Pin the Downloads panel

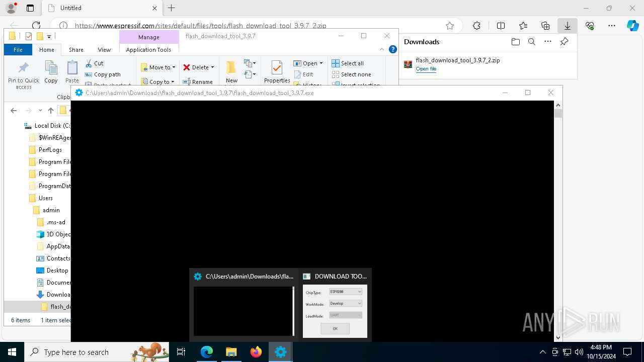(564, 42)
